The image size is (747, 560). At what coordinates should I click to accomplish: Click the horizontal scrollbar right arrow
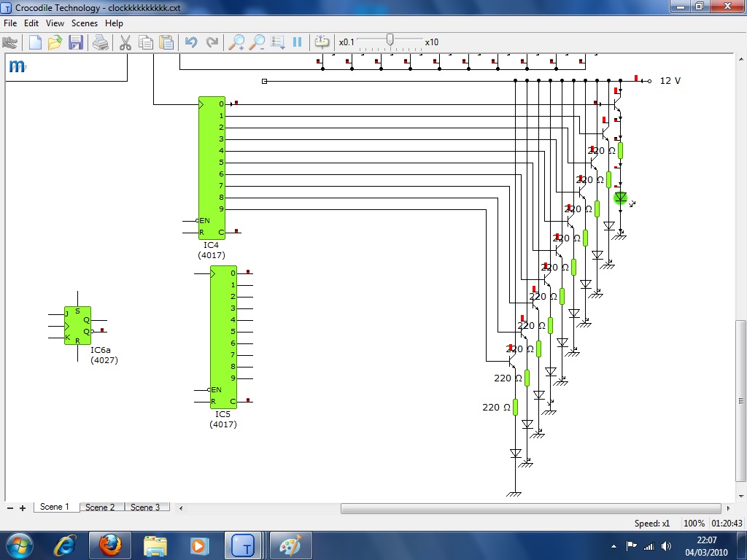coord(728,508)
